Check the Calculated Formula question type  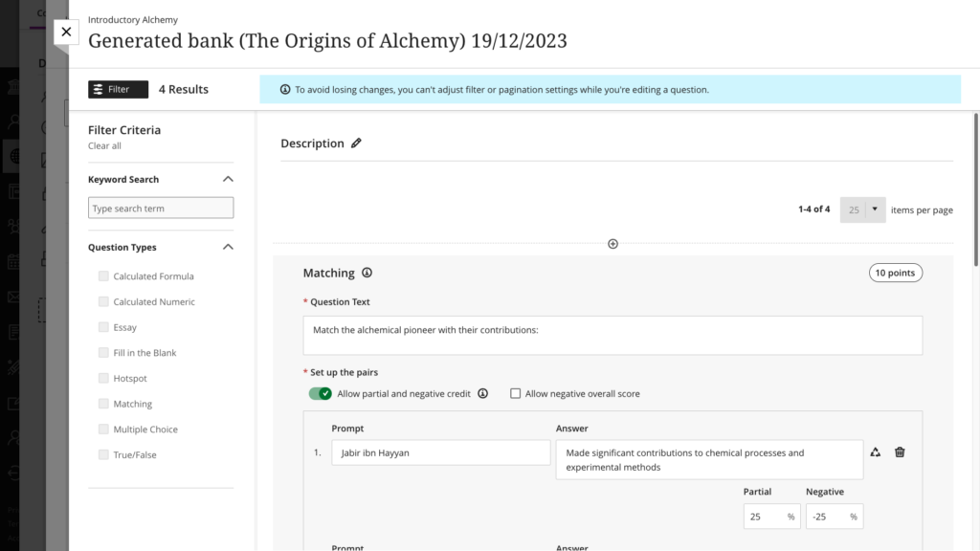coord(103,276)
